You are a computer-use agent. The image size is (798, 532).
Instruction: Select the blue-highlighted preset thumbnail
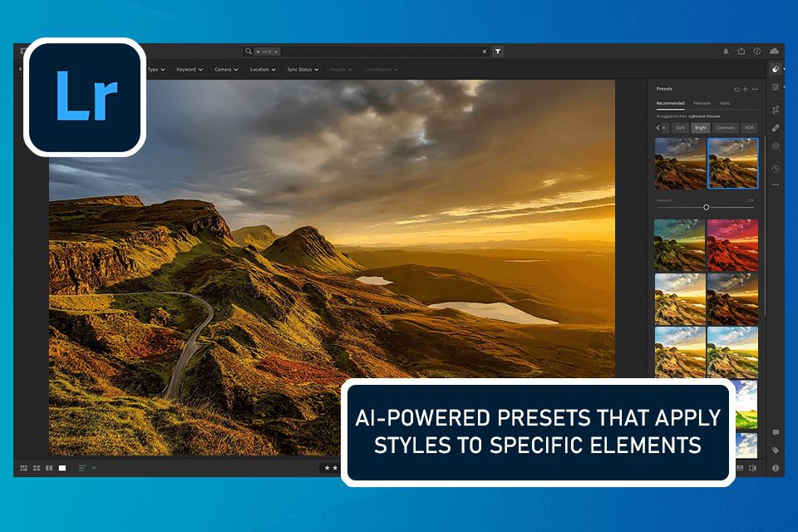point(733,164)
